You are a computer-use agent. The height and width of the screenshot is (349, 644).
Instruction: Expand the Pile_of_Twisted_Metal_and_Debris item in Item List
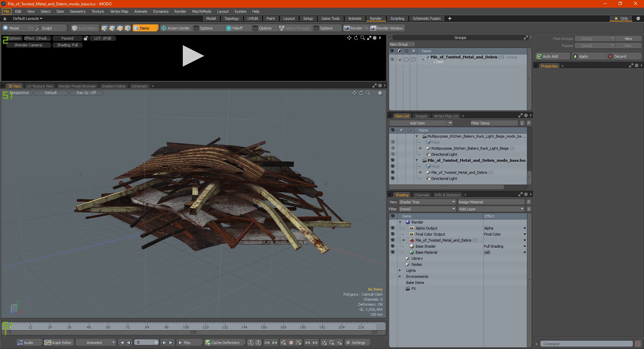point(421,172)
